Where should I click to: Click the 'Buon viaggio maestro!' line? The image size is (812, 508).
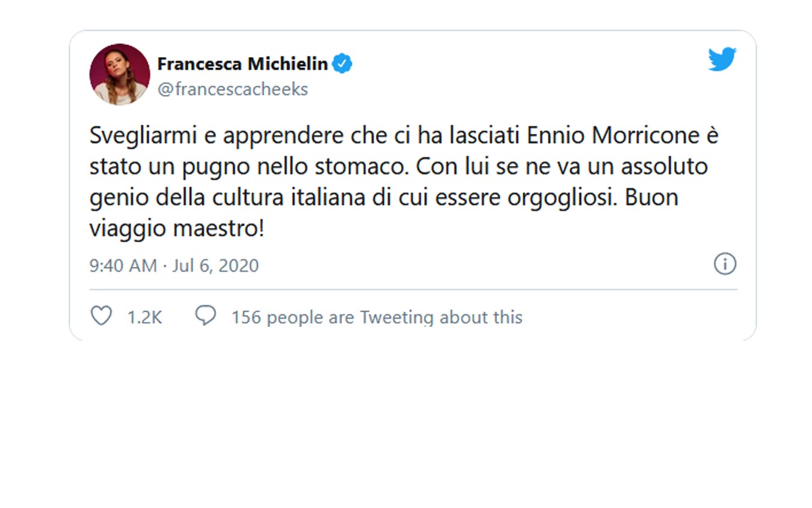pos(177,230)
